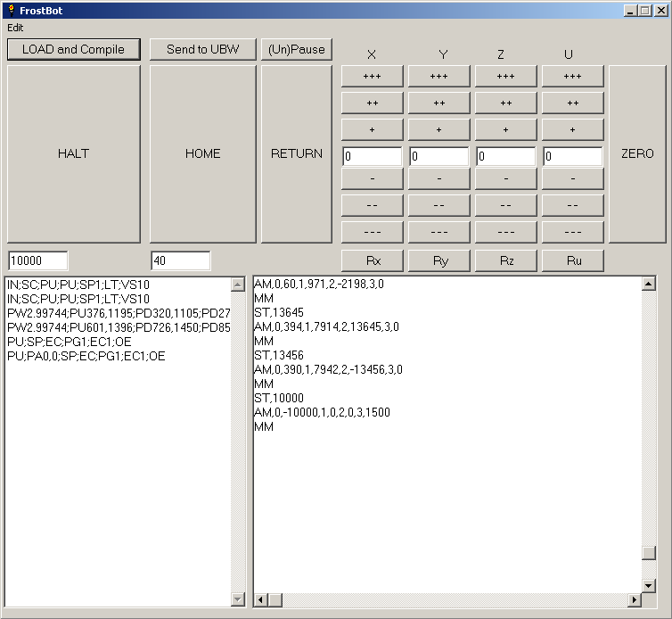Select line PU;PA0,0;SP;EC;PG1;EC1;OE
The height and width of the screenshot is (619, 672).
(86, 356)
